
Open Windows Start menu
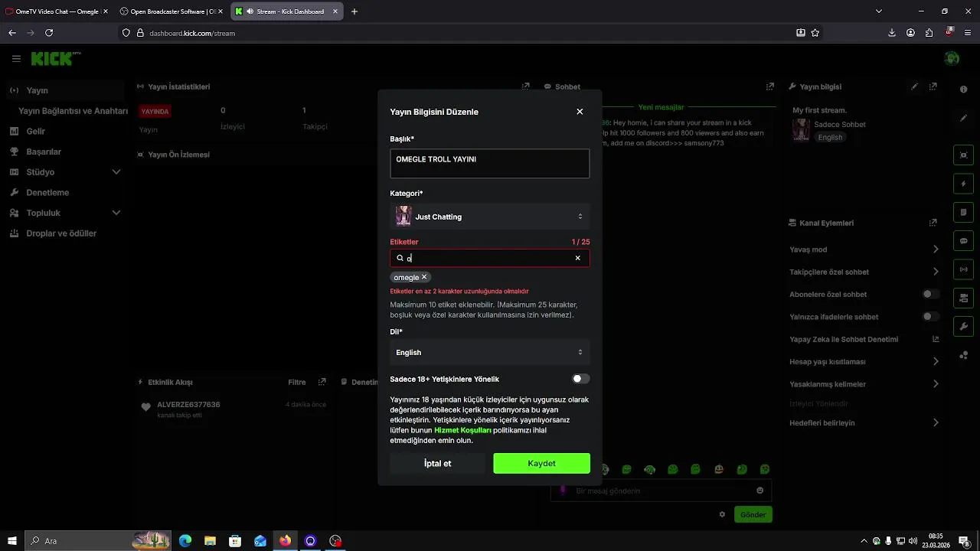12,541
